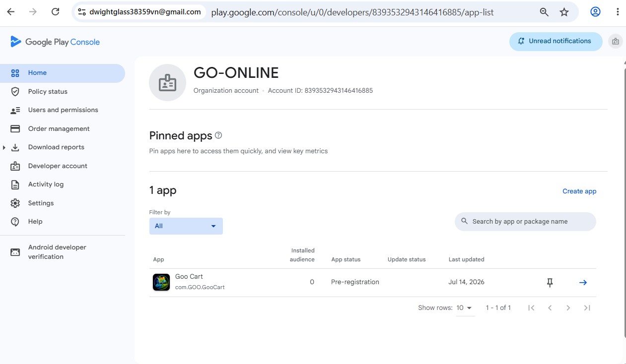Viewport: 626px width, 364px height.
Task: Click the zoom magnifier icon in address bar
Action: tap(544, 12)
